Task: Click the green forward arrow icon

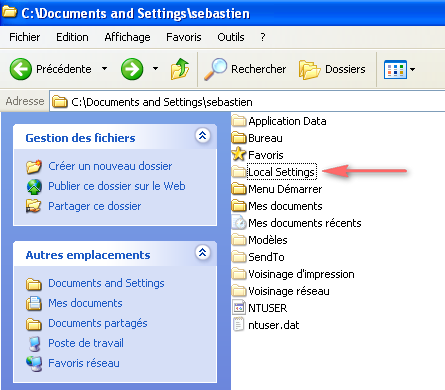Action: 132,69
